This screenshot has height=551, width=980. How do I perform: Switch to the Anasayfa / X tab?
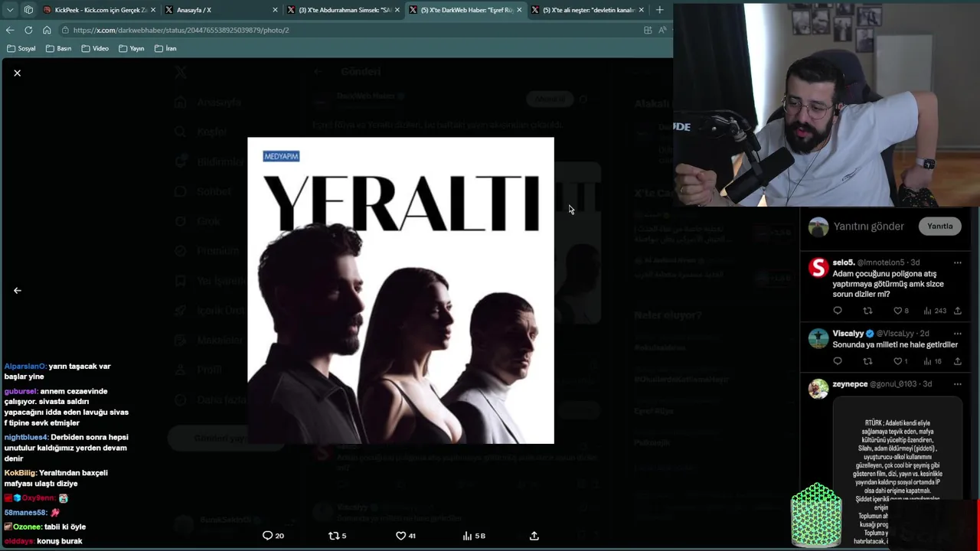click(x=222, y=10)
